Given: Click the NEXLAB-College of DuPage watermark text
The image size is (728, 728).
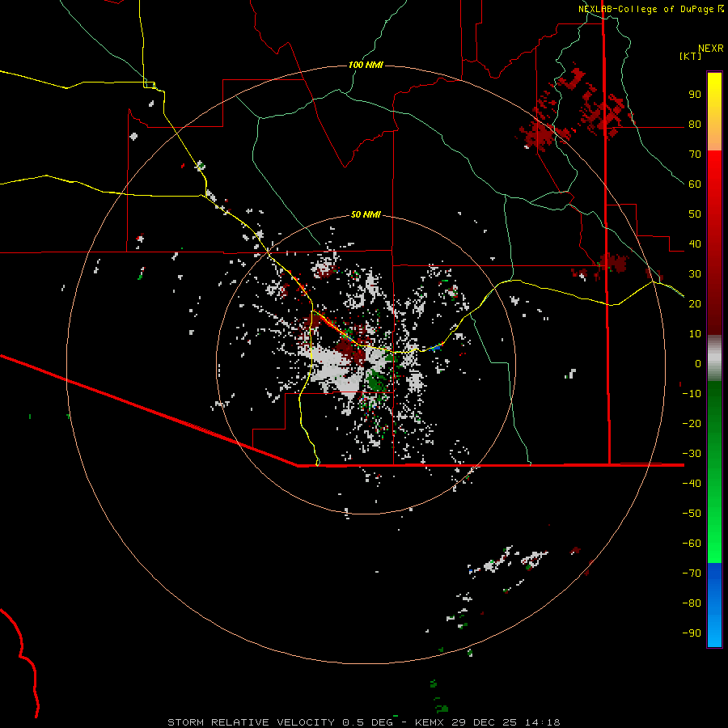Looking at the screenshot, I should tap(647, 9).
